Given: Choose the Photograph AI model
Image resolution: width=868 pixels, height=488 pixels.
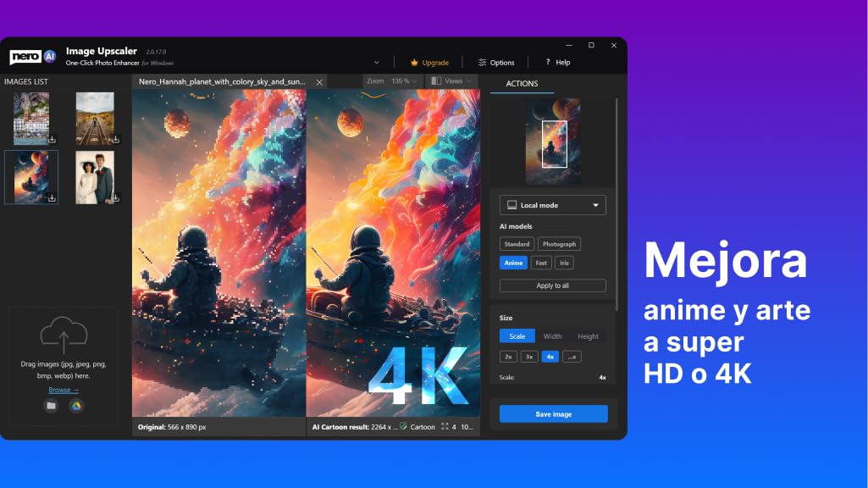Looking at the screenshot, I should tap(559, 244).
